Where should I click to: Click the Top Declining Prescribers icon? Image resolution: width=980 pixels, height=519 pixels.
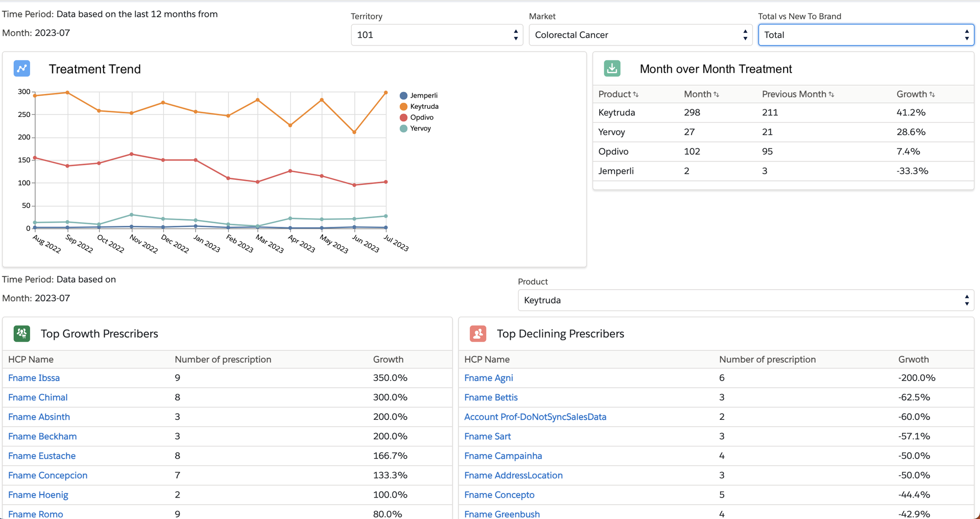click(478, 334)
